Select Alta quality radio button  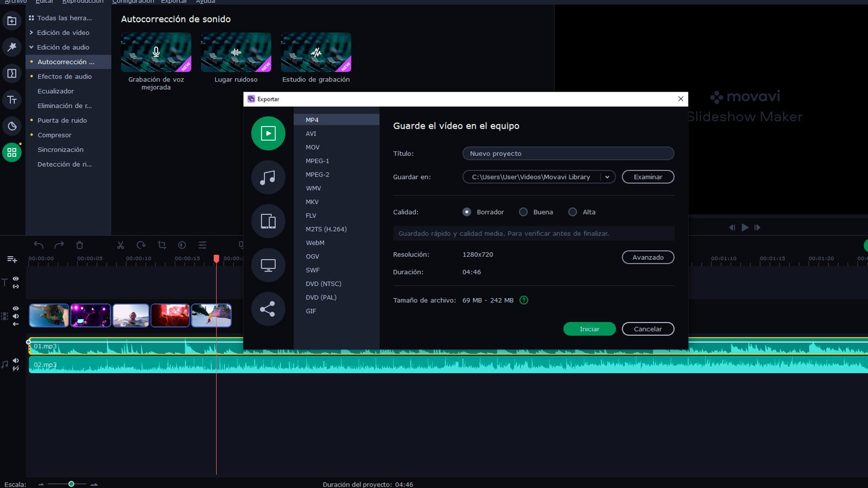(x=572, y=212)
